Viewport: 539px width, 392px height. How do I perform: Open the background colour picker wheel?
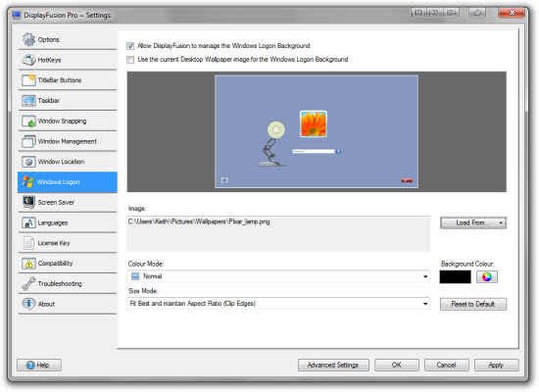click(487, 276)
